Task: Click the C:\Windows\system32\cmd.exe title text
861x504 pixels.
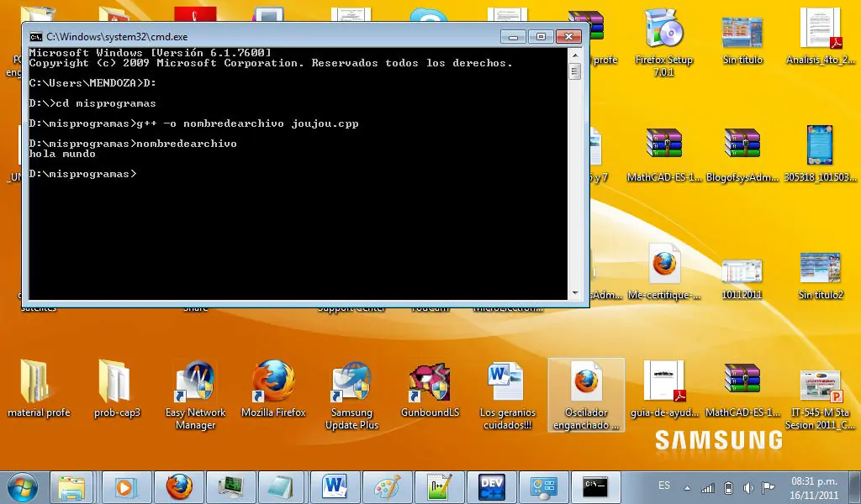Action: 117,37
